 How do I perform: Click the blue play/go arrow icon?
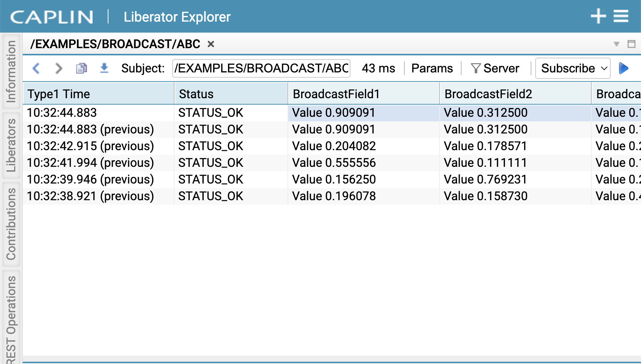624,68
